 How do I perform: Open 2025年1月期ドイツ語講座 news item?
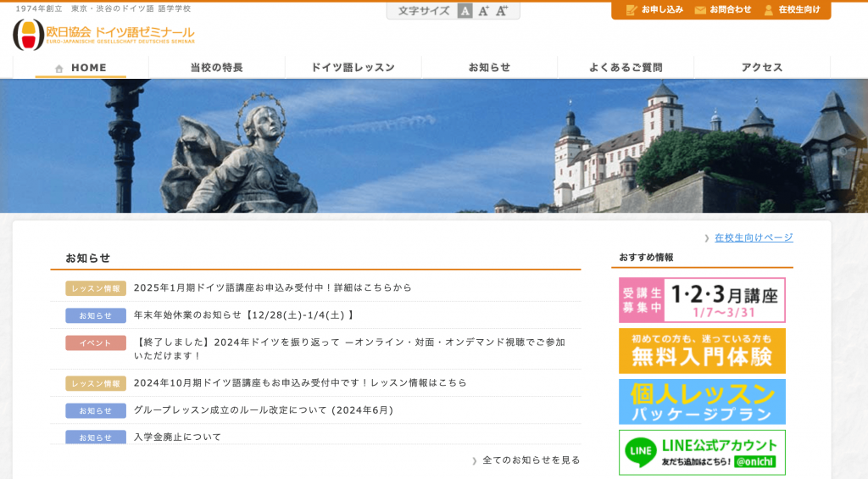click(x=272, y=287)
